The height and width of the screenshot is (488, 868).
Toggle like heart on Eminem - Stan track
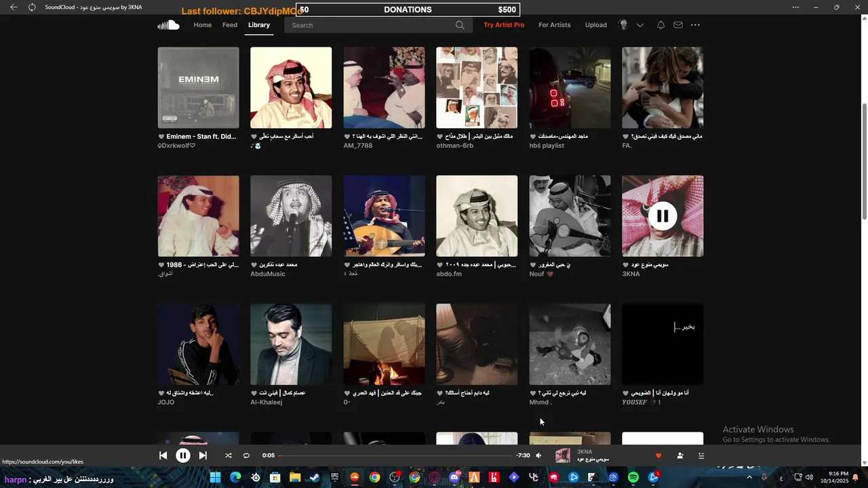pos(161,136)
